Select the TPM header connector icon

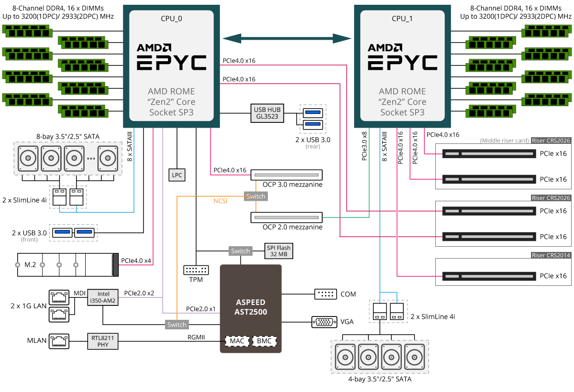coord(196,270)
